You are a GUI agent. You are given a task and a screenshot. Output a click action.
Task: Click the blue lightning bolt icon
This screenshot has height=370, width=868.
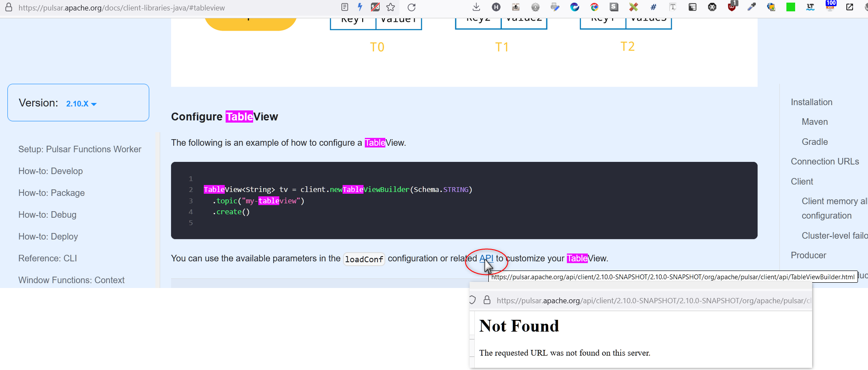[360, 7]
